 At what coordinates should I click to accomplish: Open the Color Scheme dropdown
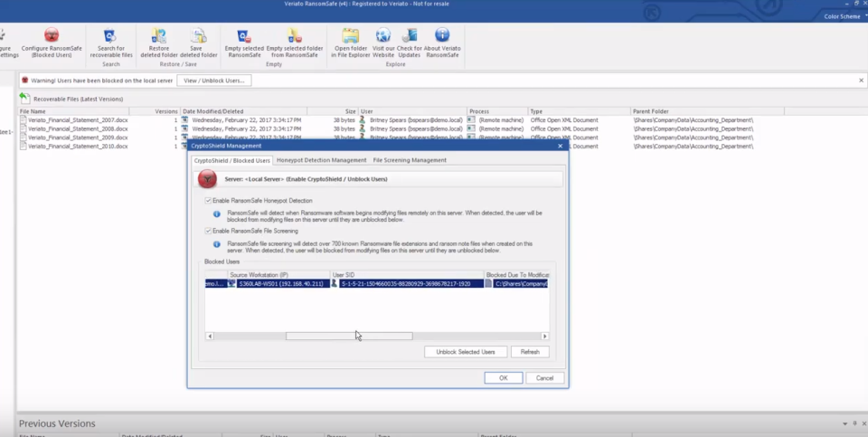point(841,16)
